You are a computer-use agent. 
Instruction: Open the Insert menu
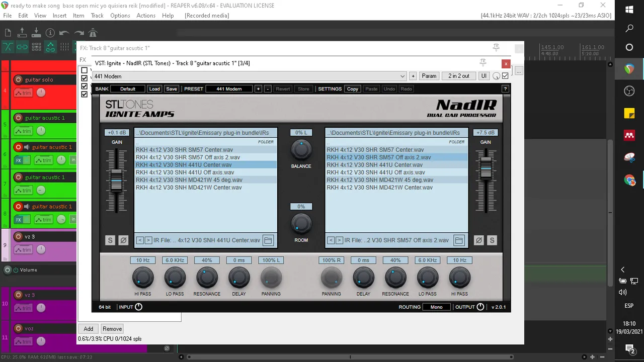click(x=59, y=16)
